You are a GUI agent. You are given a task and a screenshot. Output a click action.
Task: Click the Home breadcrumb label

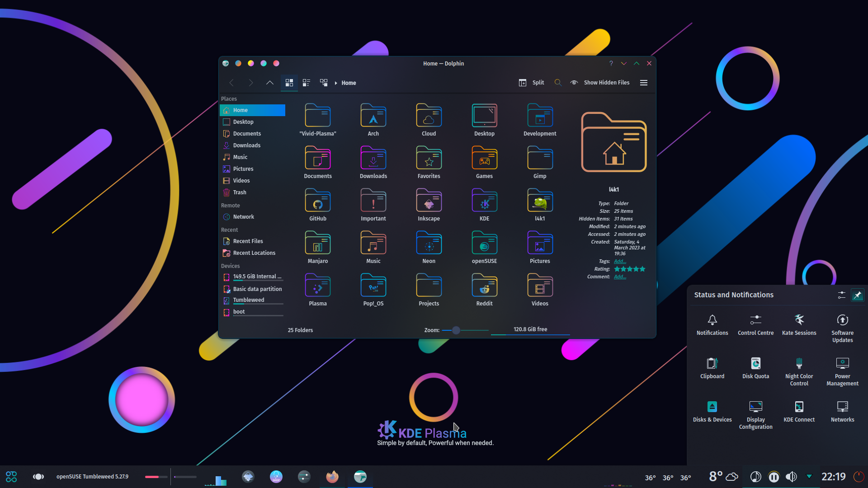coord(349,83)
